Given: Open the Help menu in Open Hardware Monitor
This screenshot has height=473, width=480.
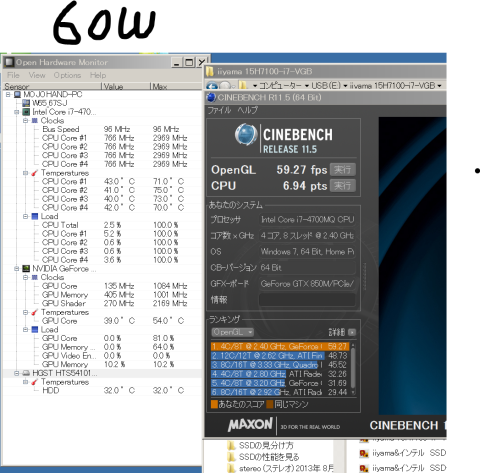Looking at the screenshot, I should (x=98, y=75).
